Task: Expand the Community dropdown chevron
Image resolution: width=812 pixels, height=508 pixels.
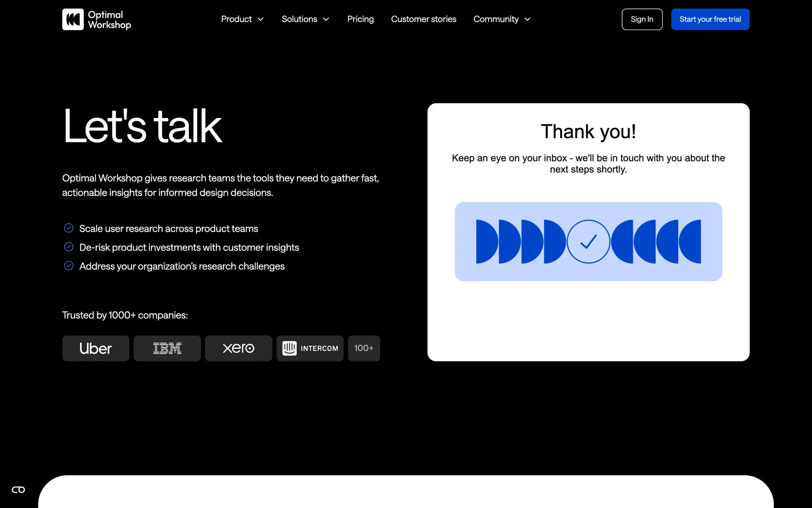Action: tap(527, 19)
